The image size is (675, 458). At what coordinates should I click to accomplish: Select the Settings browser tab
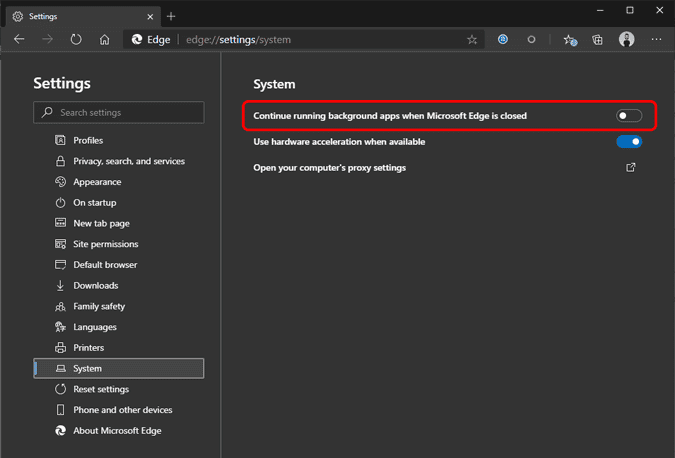click(83, 17)
